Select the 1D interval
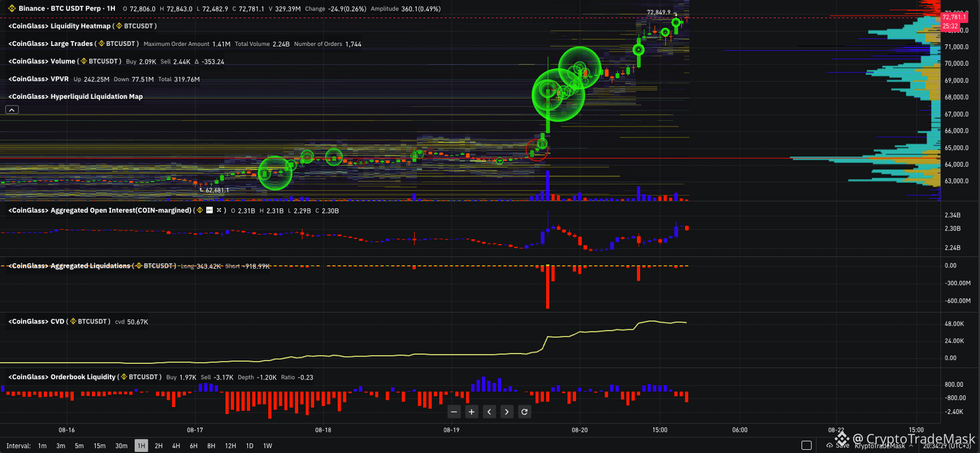Image resolution: width=980 pixels, height=453 pixels. [x=250, y=446]
